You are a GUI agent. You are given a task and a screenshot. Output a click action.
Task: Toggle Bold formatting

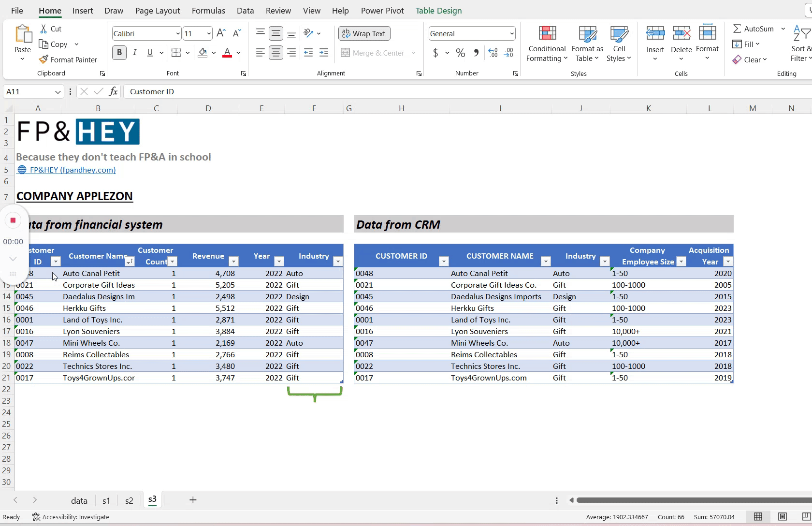(x=119, y=53)
